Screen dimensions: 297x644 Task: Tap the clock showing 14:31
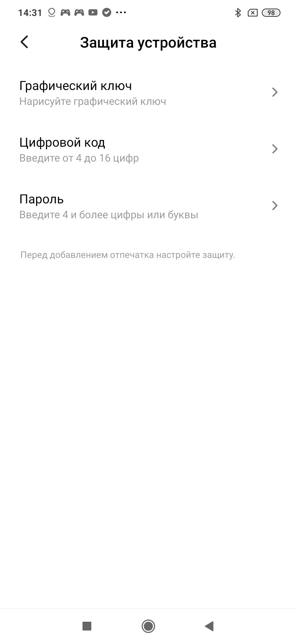pos(30,13)
